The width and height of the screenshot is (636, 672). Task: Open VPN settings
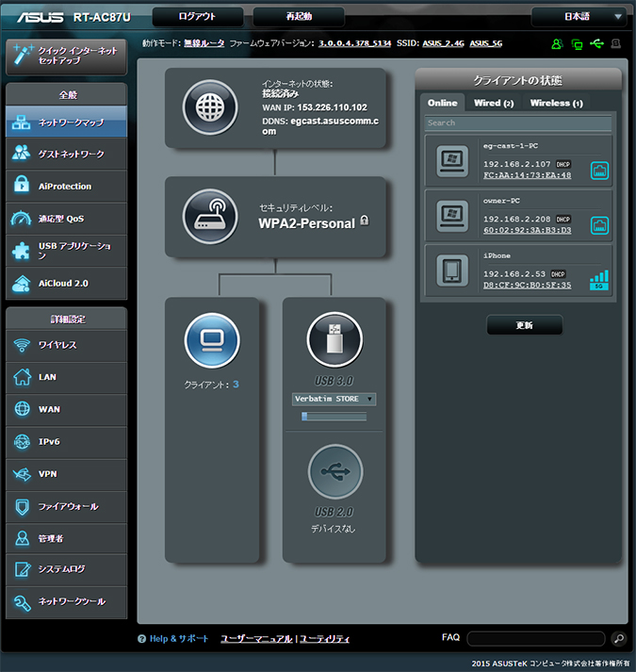pos(67,474)
